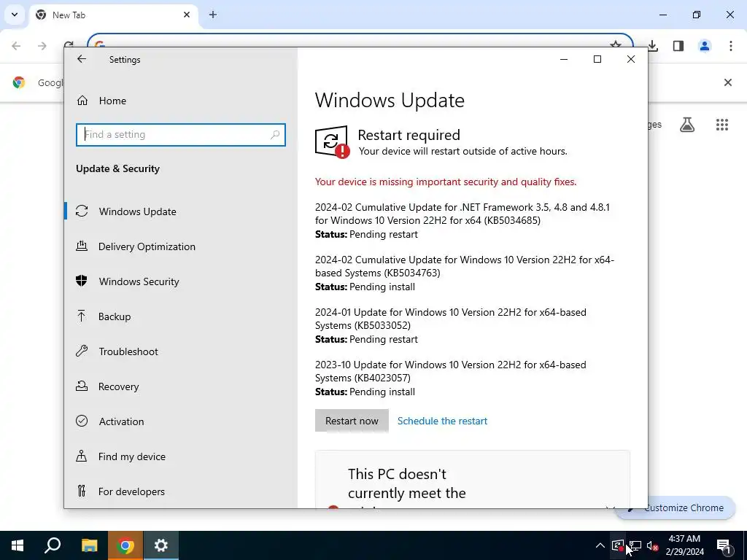Open Activation settings

[181, 421]
